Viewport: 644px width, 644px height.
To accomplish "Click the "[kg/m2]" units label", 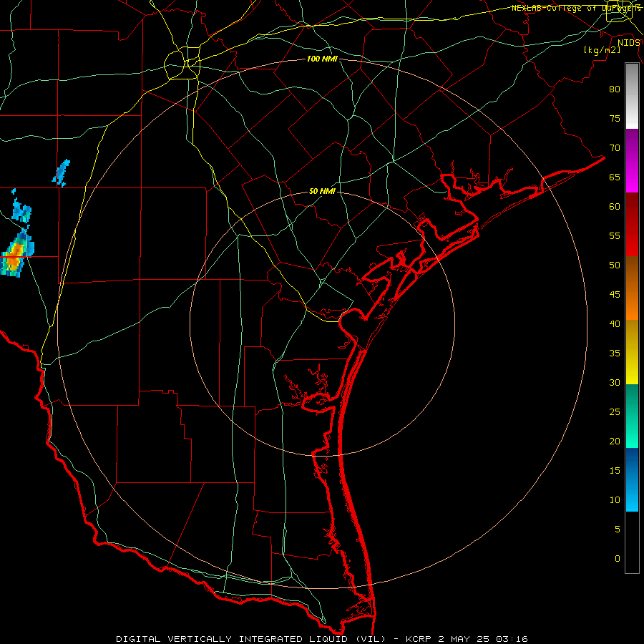I will [602, 51].
